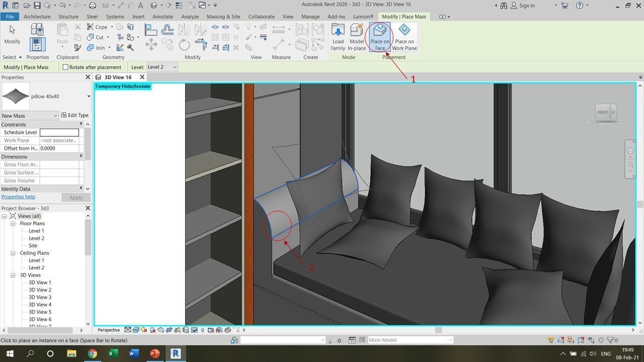
Task: Close the 3D View 16 tab
Action: coord(142,77)
